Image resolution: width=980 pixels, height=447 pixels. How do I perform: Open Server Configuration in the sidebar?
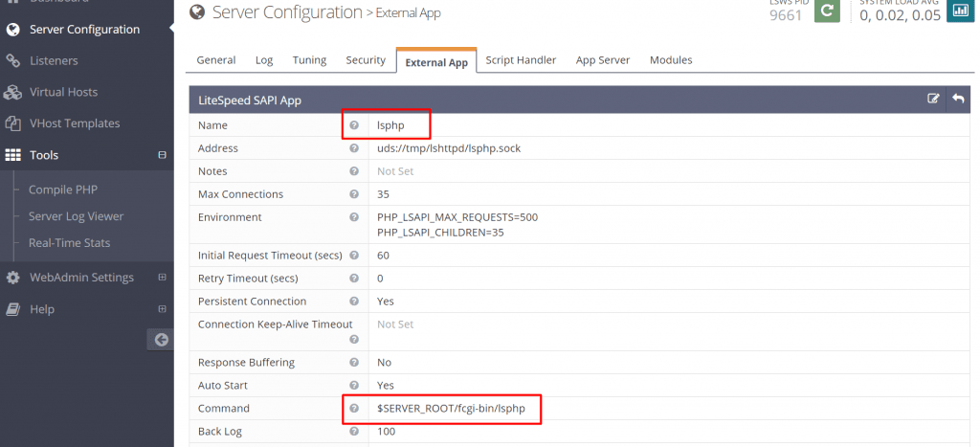point(87,30)
